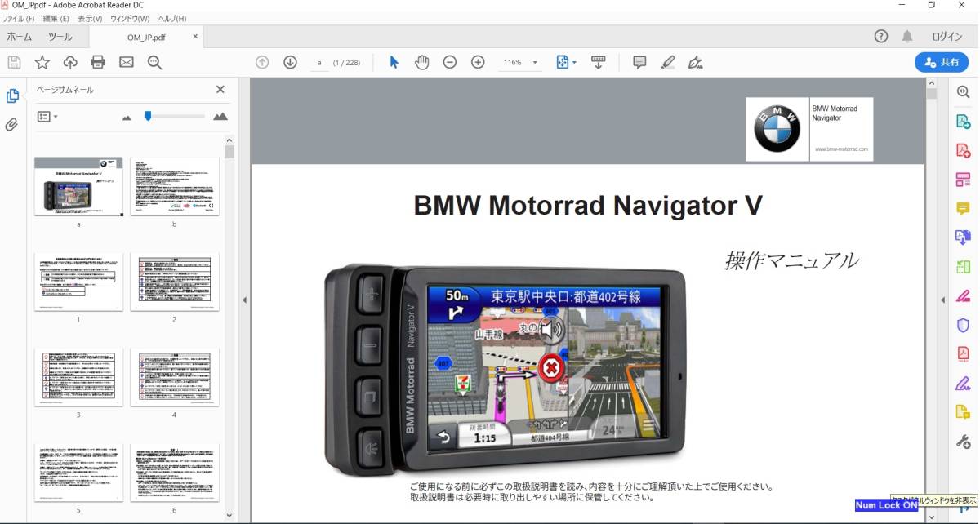
Task: Save the file using the floppy disk icon
Action: (x=14, y=62)
